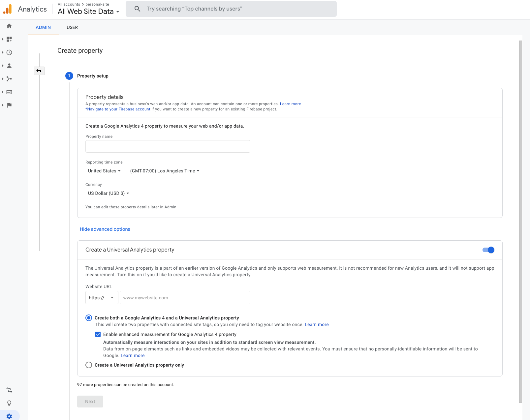Expand the Audience sidebar section arrow
The image size is (530, 420).
(3, 66)
